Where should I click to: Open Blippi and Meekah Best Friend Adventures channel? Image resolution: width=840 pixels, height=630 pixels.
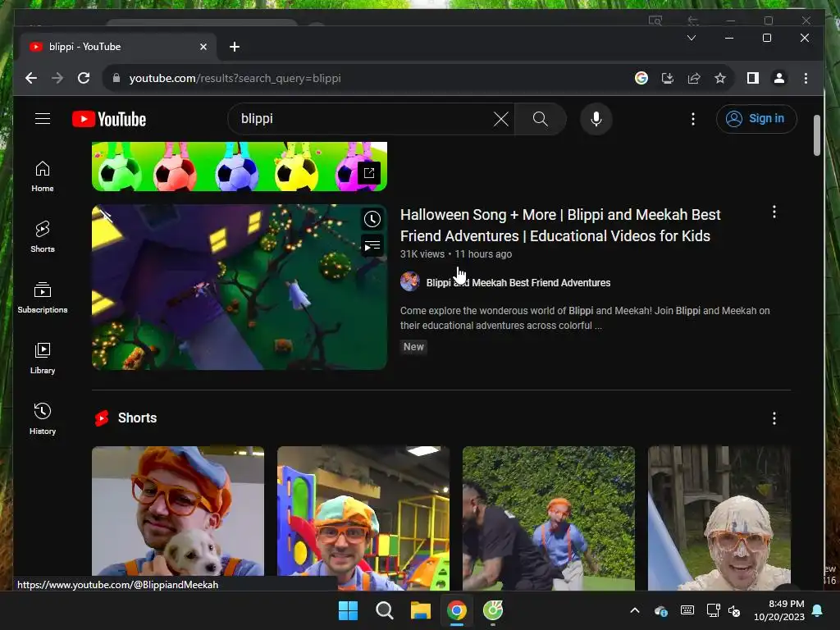(x=518, y=283)
